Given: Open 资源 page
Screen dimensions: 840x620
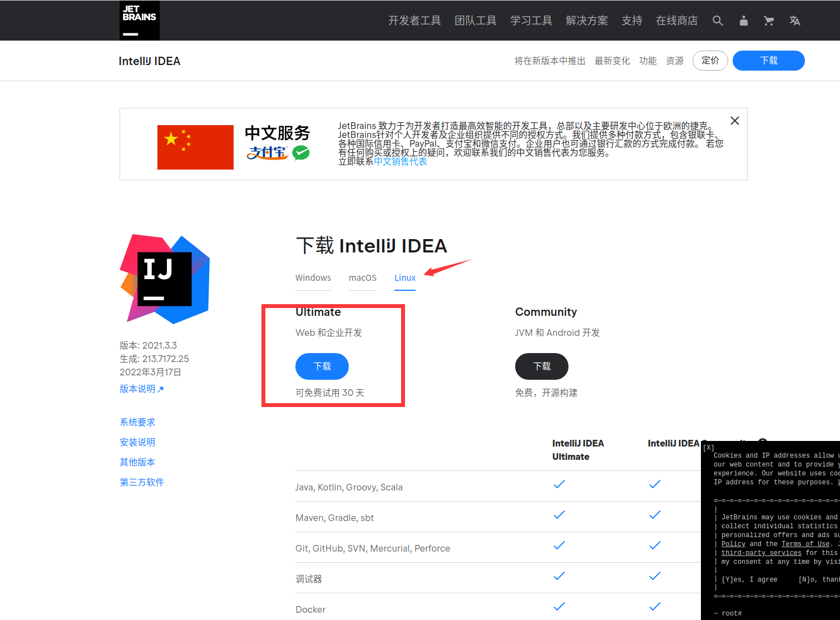Looking at the screenshot, I should 674,61.
